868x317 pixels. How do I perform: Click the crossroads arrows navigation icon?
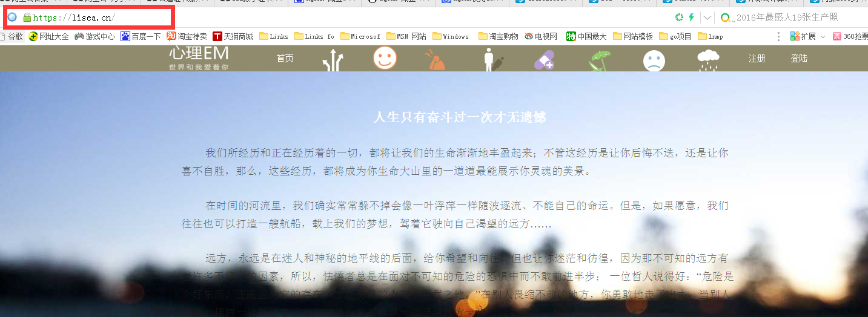pyautogui.click(x=333, y=61)
